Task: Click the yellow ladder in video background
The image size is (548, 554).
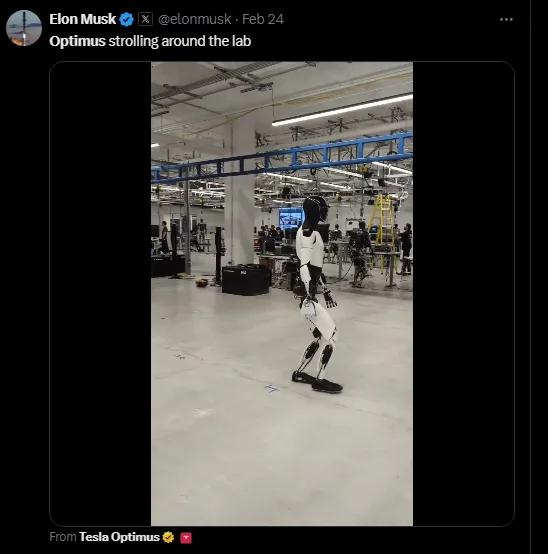Action: (381, 221)
